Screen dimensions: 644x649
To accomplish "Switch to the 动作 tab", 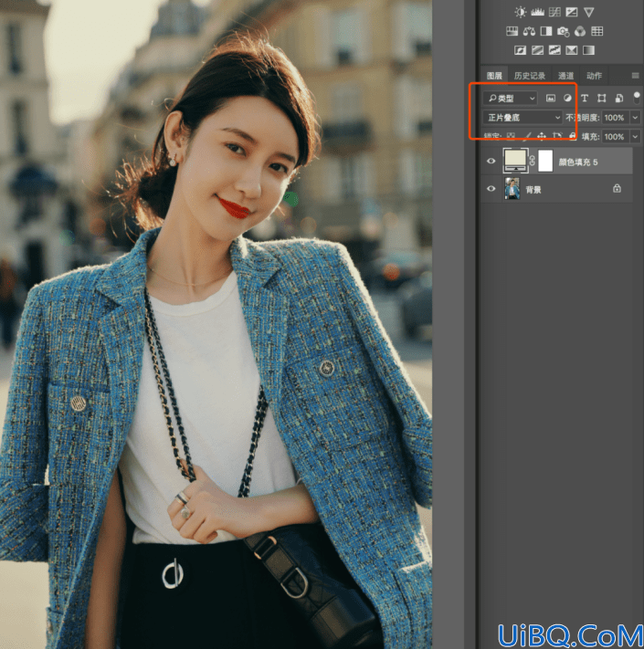I will click(594, 76).
